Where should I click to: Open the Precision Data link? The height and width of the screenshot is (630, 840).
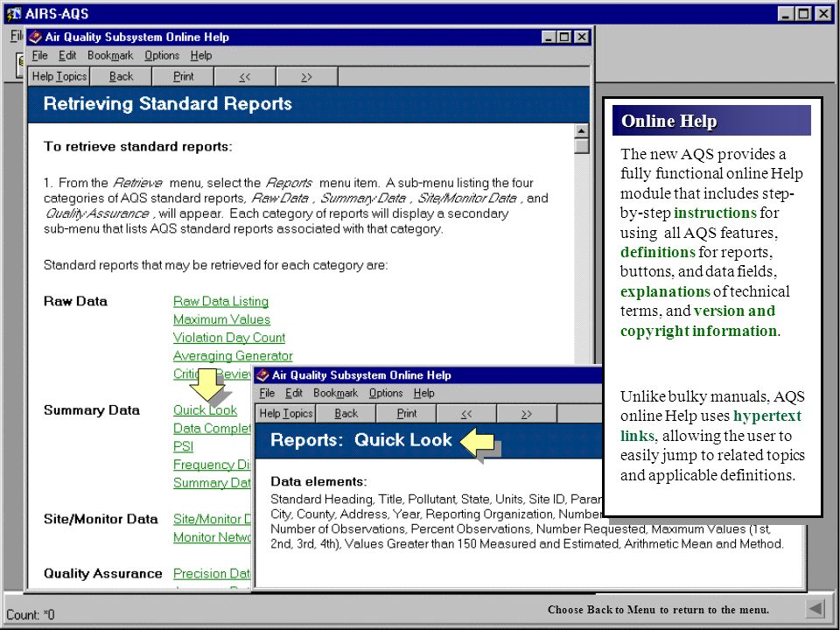[x=212, y=574]
